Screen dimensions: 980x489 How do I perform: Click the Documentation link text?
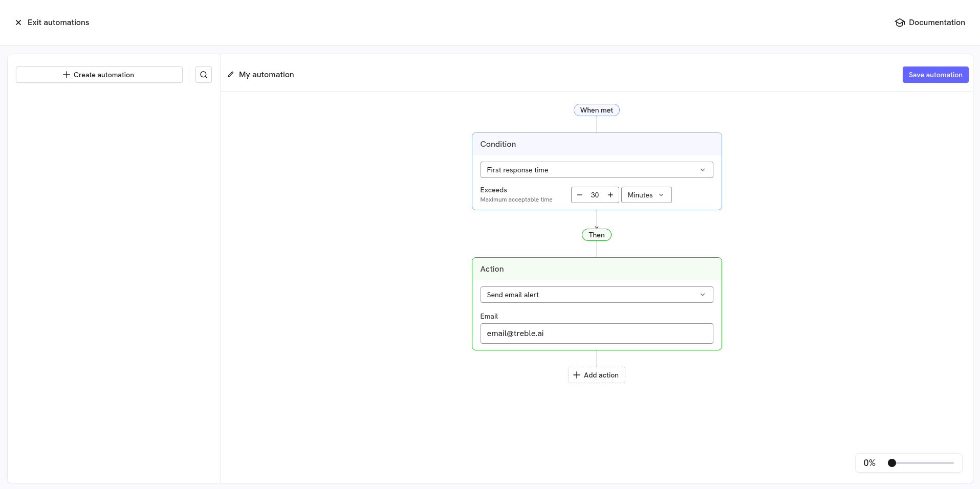(937, 23)
